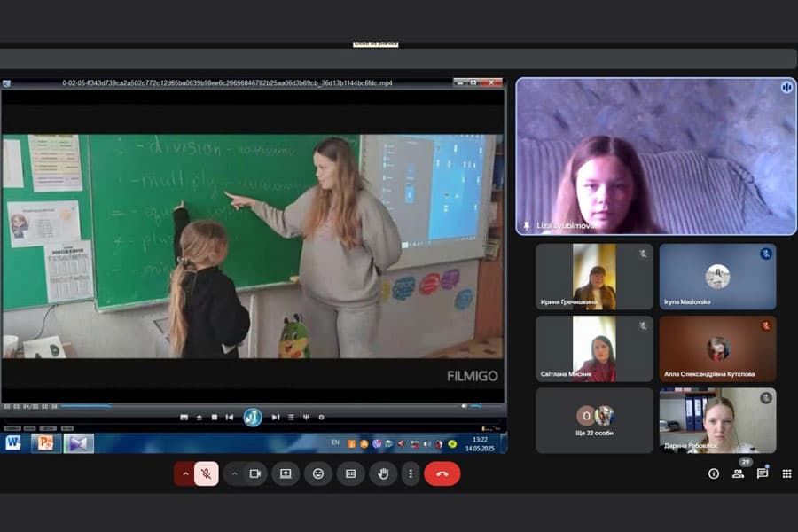Click the shared classroom video frame

[x=253, y=246]
